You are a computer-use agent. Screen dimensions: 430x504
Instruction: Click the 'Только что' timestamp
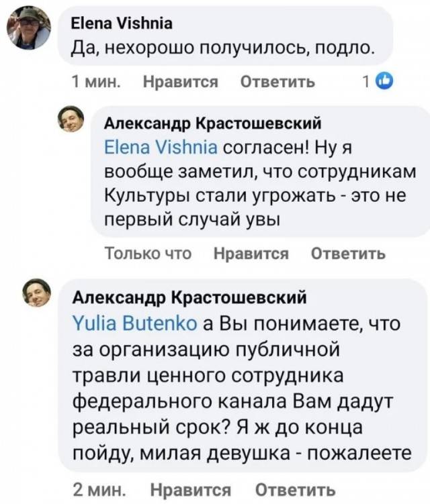pyautogui.click(x=148, y=254)
